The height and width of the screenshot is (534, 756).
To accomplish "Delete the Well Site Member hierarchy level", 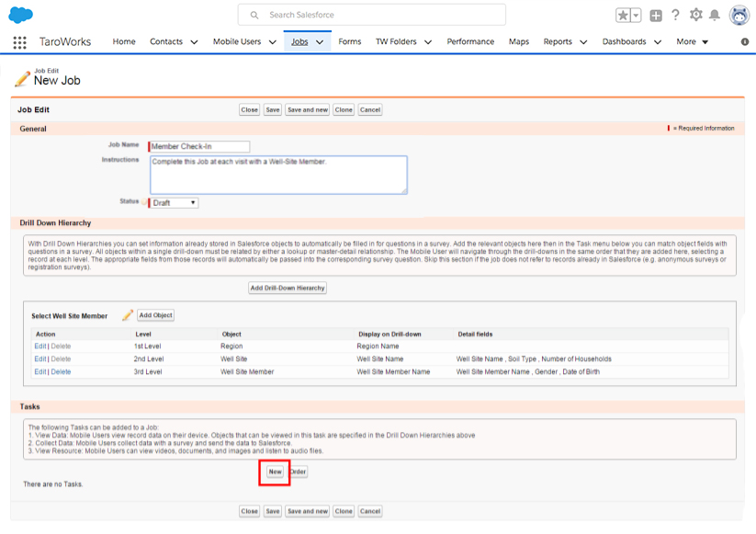I will click(61, 372).
